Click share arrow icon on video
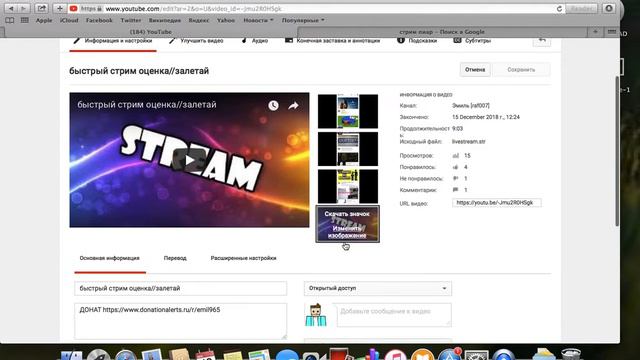 (293, 106)
